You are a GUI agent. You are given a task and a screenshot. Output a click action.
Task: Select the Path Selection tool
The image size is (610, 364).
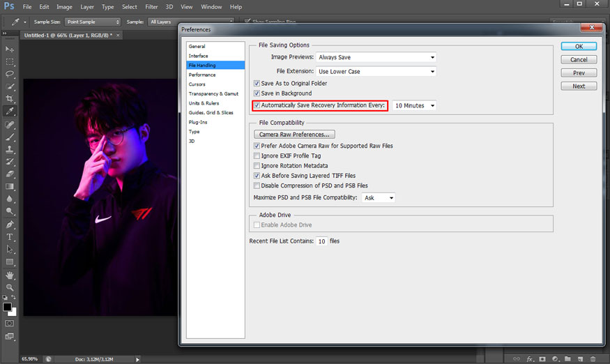coord(10,250)
